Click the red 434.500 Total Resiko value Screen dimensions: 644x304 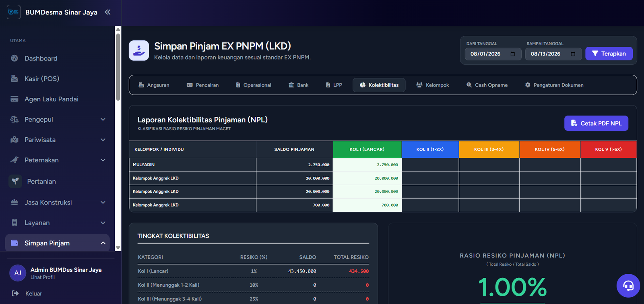click(x=359, y=271)
